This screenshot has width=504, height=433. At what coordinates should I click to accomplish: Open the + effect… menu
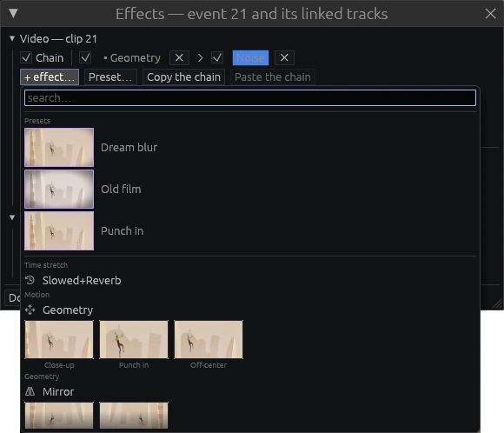(x=50, y=77)
